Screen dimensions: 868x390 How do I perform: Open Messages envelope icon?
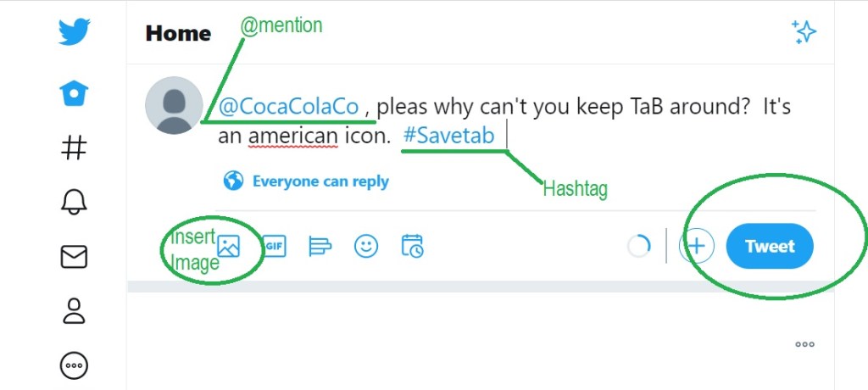[x=74, y=257]
